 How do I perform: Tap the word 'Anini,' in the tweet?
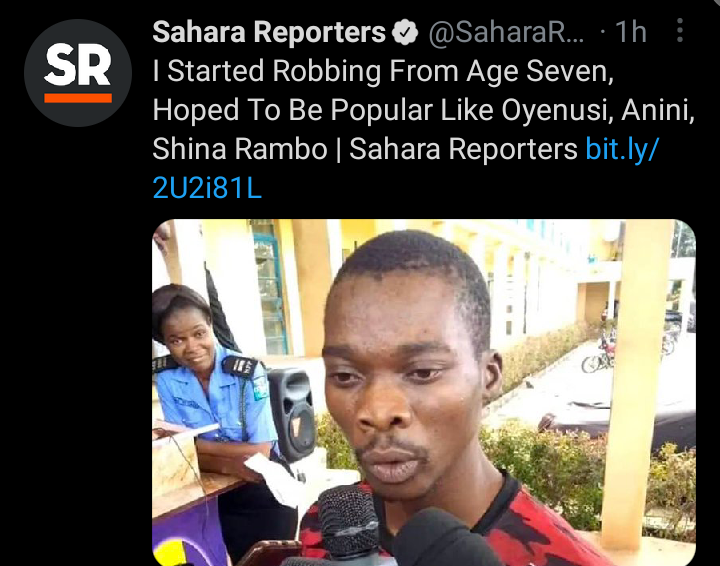click(x=658, y=111)
